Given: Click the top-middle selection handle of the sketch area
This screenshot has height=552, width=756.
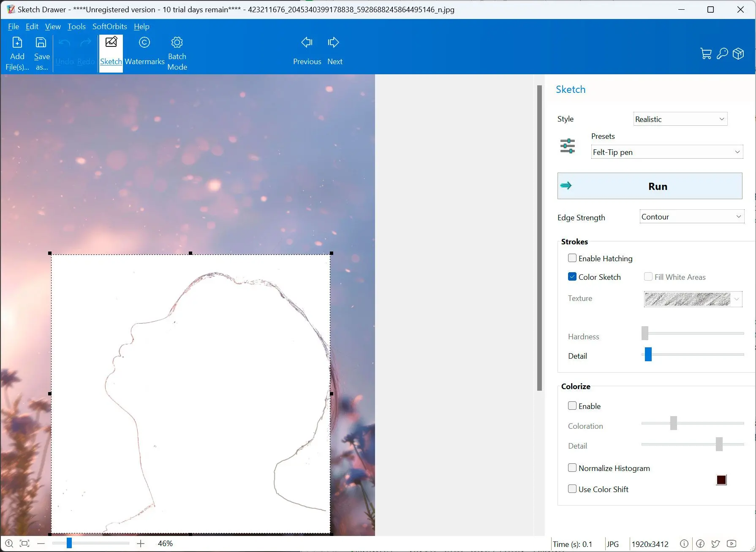Looking at the screenshot, I should click(190, 253).
